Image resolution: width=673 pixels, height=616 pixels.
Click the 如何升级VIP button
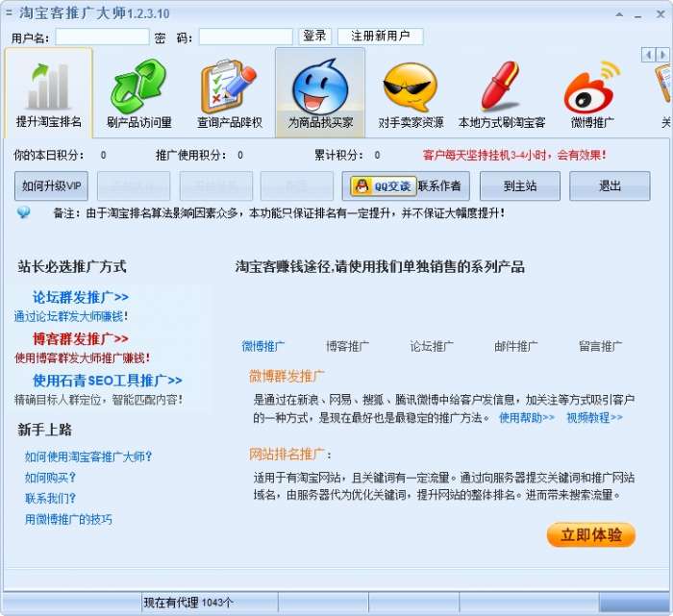(x=52, y=186)
